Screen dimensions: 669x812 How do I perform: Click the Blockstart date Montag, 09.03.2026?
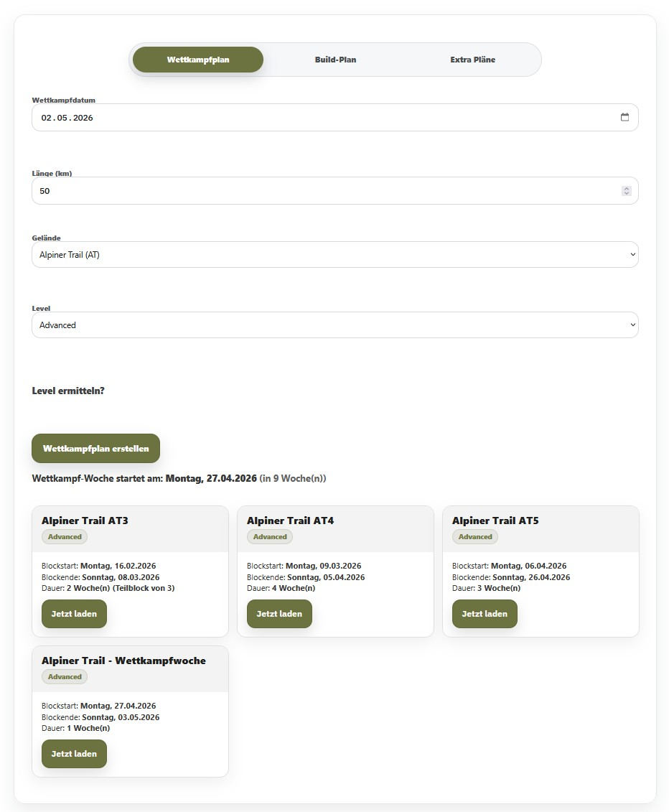(324, 566)
